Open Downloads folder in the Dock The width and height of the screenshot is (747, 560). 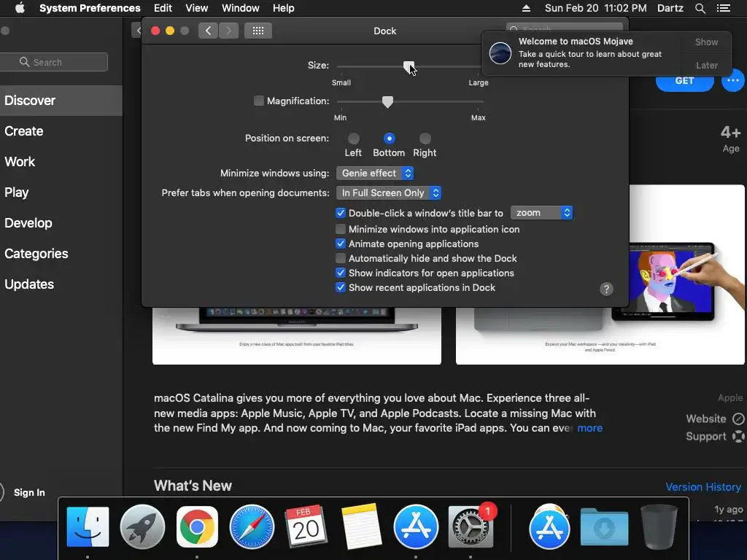604,526
